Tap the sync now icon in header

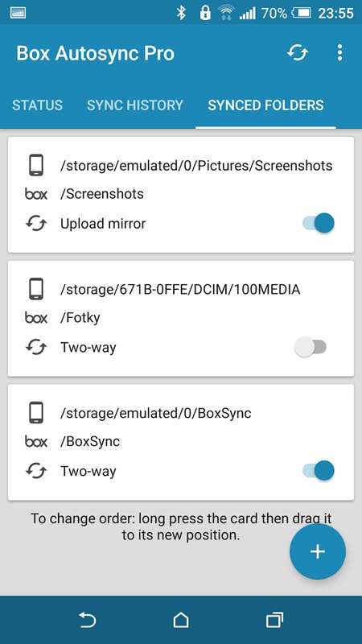298,53
